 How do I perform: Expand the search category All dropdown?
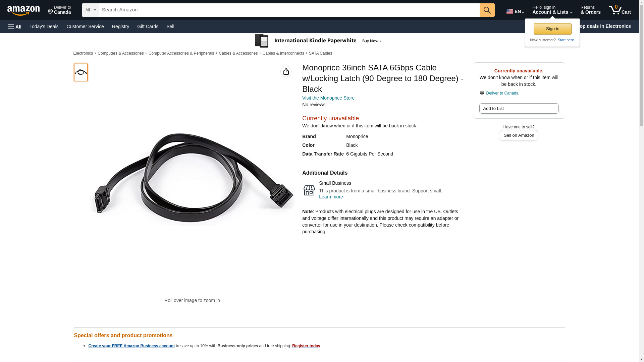point(90,10)
